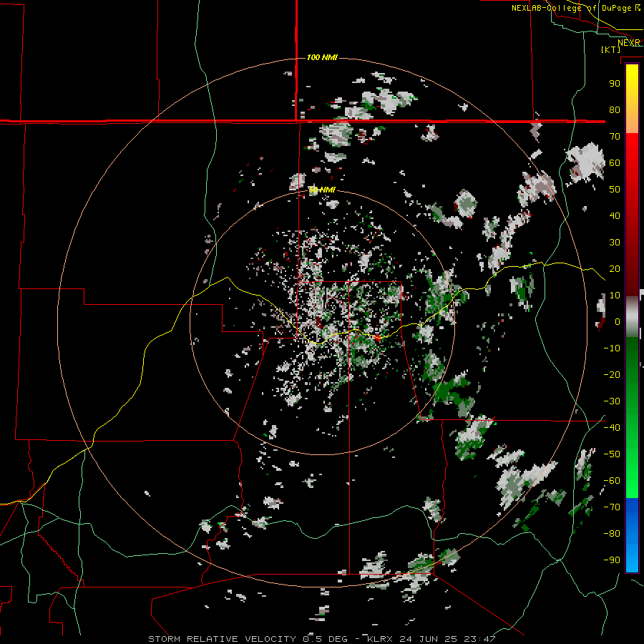Click the 0.5 DEG elevation text

[326, 639]
